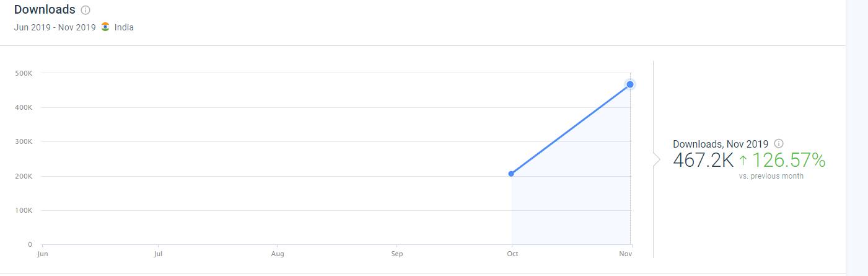Click the India country label

124,27
